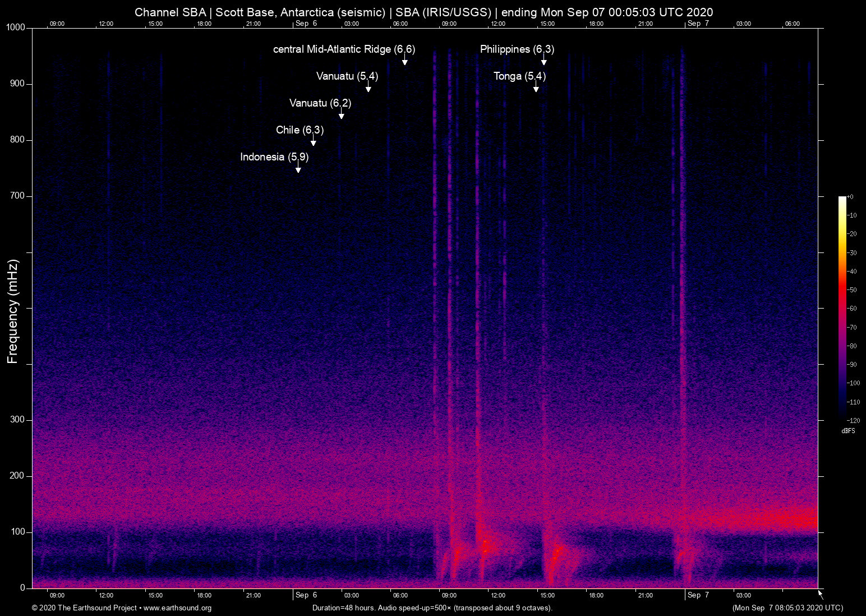Click the arrow beneath Vanuatu (5.4)
The width and height of the screenshot is (866, 616).
368,88
